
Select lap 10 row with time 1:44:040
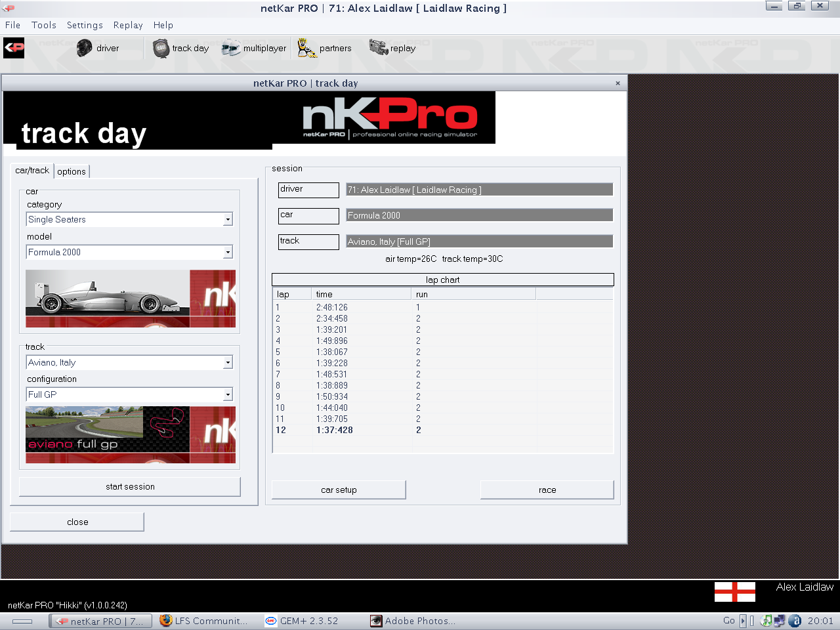(x=443, y=408)
